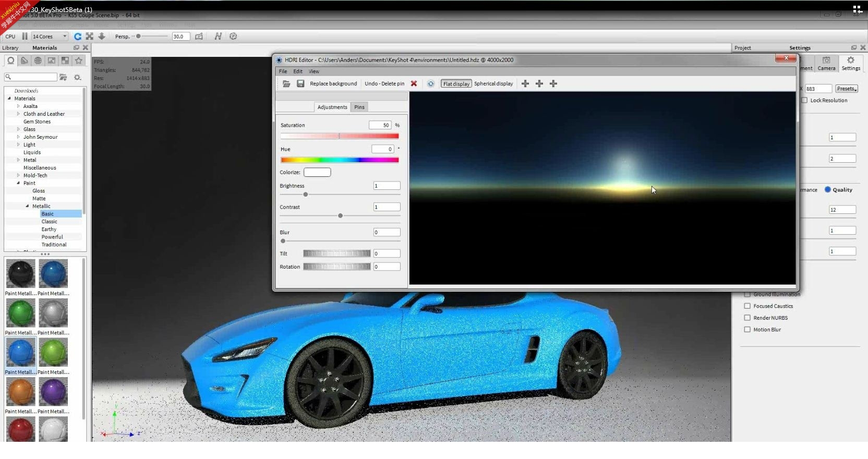Select the black metallic paint thumbnail
The height and width of the screenshot is (459, 868).
21,273
